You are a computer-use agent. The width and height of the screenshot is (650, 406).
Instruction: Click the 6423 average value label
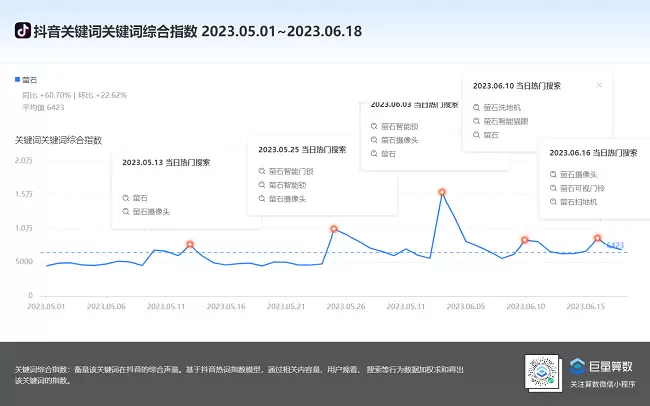616,245
